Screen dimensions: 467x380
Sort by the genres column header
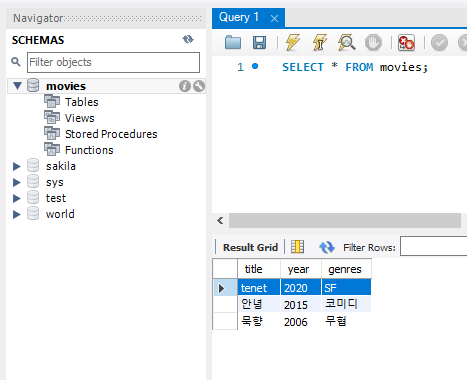point(346,269)
